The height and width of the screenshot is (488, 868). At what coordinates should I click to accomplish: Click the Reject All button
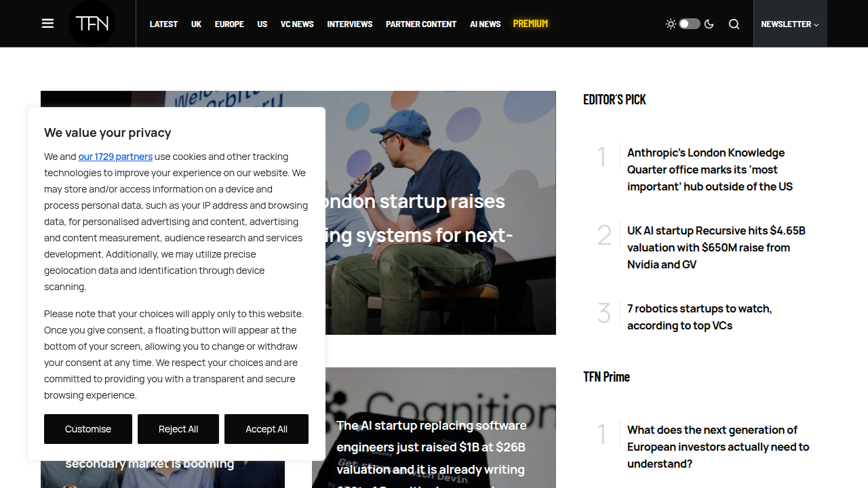[x=178, y=429]
